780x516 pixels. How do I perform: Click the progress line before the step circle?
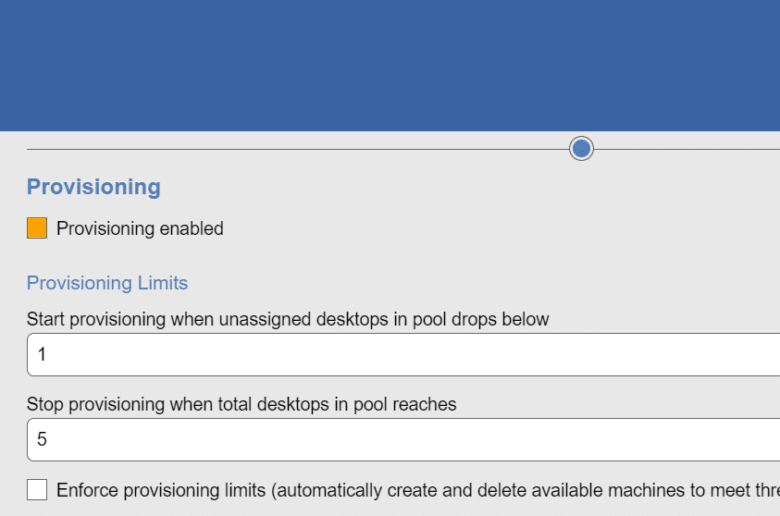point(297,149)
